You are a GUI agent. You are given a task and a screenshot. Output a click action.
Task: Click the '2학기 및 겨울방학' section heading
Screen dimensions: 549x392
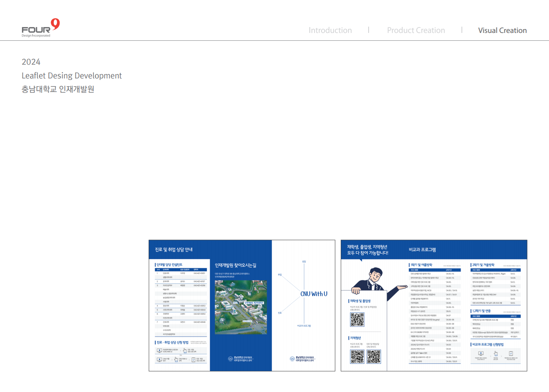483,265
